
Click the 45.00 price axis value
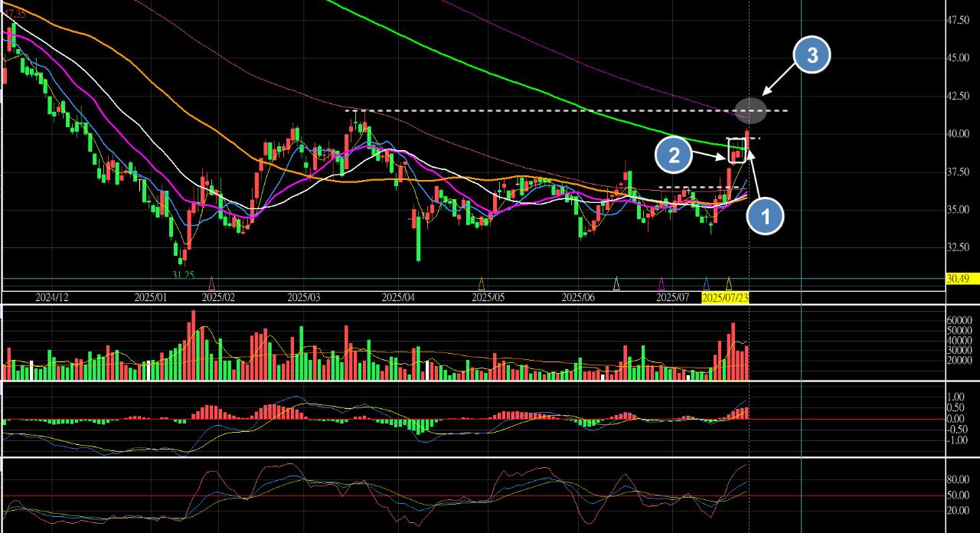pos(959,57)
